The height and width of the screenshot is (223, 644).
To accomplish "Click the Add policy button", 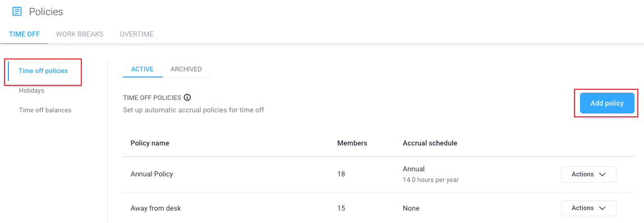I will (607, 103).
